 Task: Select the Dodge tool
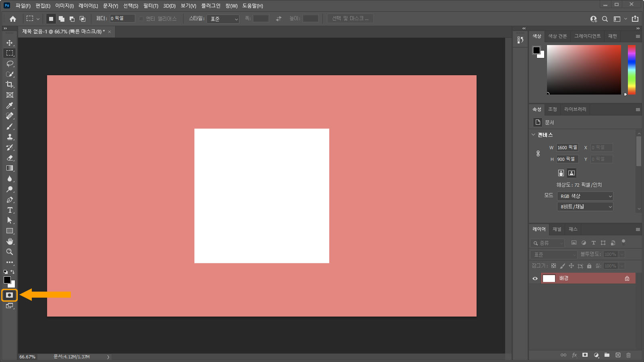pos(10,189)
